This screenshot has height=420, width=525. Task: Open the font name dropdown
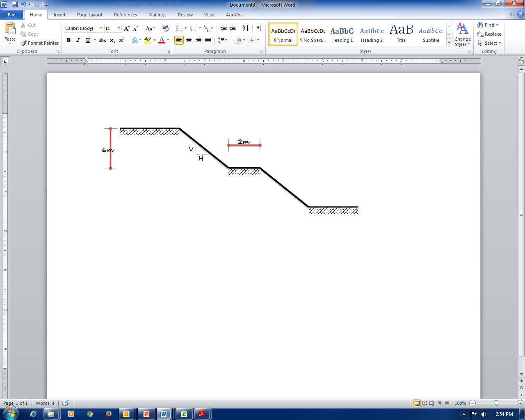pyautogui.click(x=101, y=28)
